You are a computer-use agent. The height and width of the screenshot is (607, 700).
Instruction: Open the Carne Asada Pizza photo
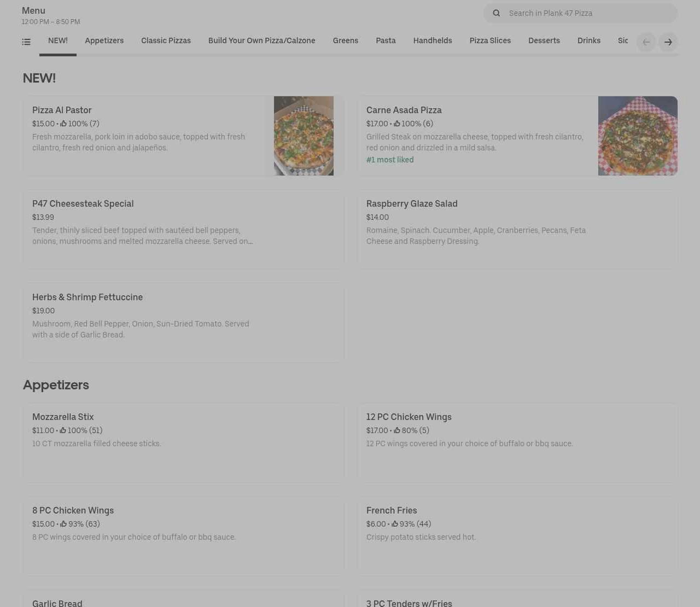[638, 136]
